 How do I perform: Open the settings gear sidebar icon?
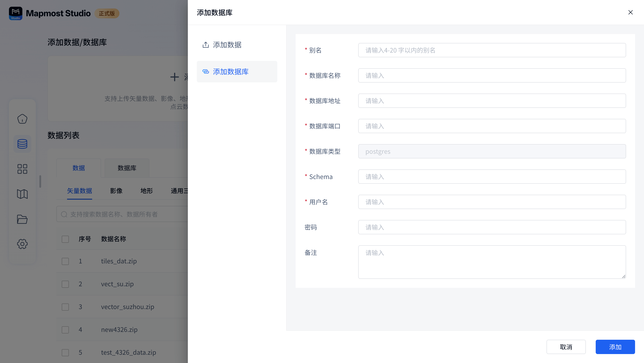22,244
